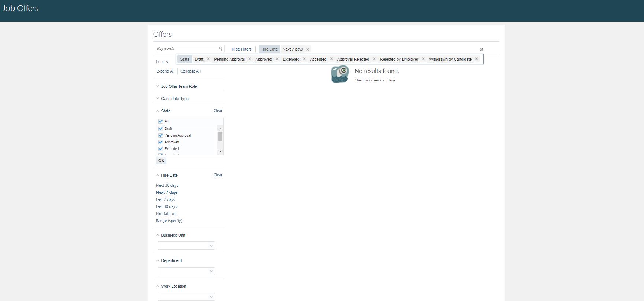Collapse the Business Unit section
The width and height of the screenshot is (644, 301).
(x=158, y=235)
